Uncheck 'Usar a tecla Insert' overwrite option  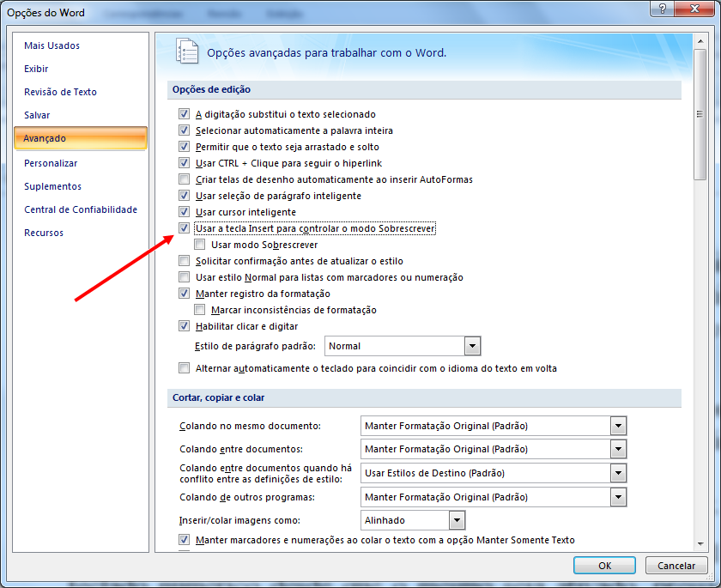(184, 228)
